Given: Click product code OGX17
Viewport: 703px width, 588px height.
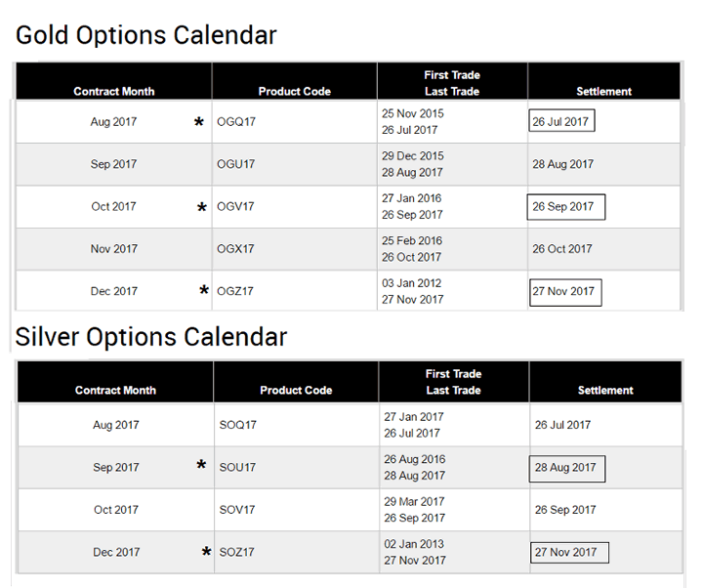Looking at the screenshot, I should pyautogui.click(x=236, y=249).
